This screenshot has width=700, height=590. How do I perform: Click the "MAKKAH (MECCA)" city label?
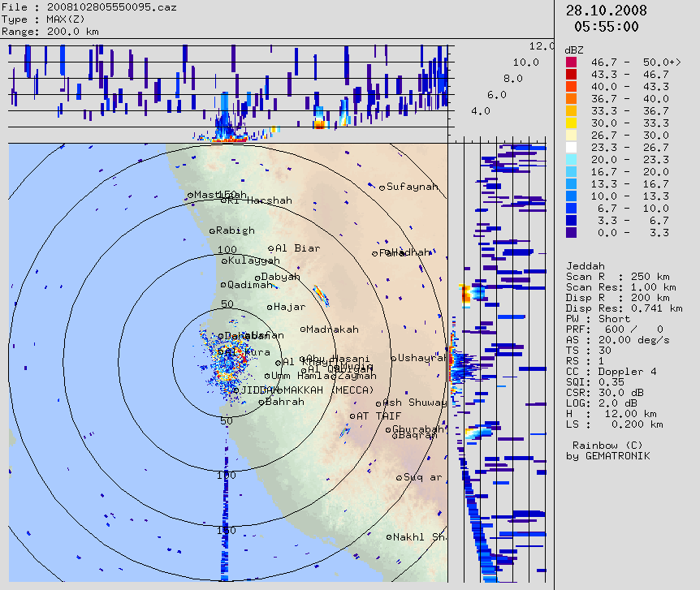click(329, 390)
